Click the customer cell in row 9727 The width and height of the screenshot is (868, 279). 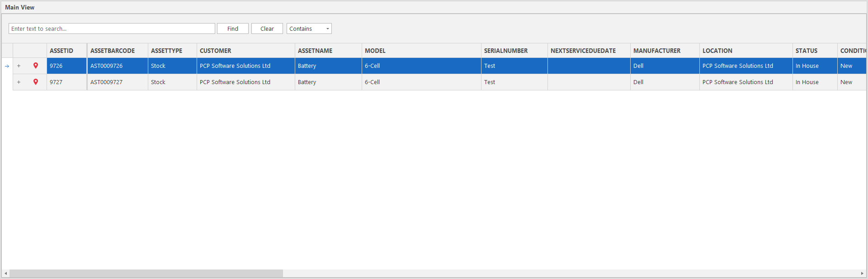[x=246, y=82]
